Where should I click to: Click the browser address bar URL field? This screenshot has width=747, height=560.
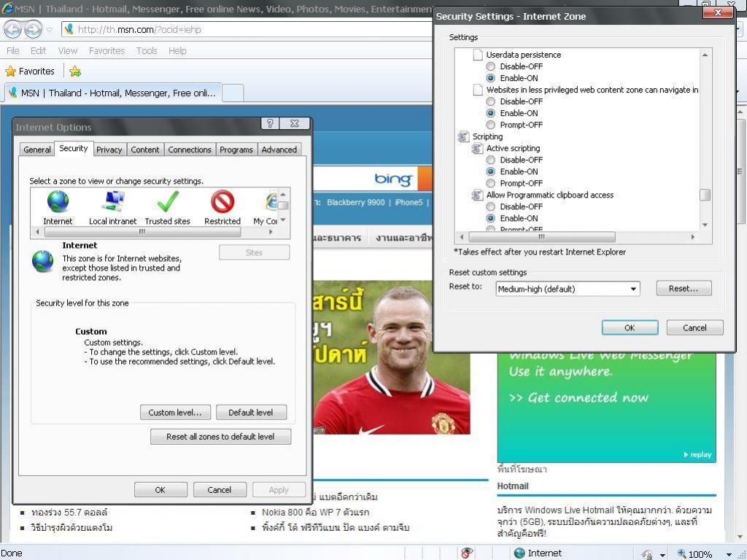[x=248, y=29]
